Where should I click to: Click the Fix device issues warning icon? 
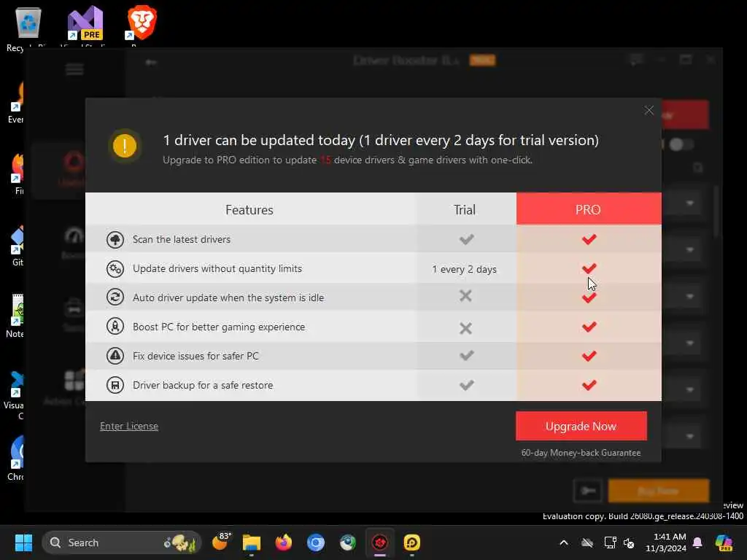[x=115, y=356]
